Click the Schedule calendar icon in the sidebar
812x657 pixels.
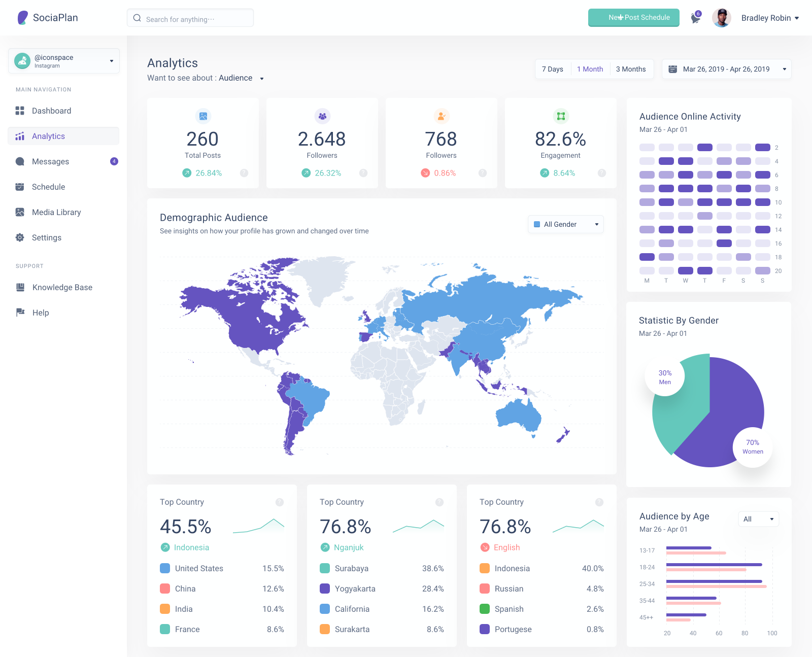point(20,187)
